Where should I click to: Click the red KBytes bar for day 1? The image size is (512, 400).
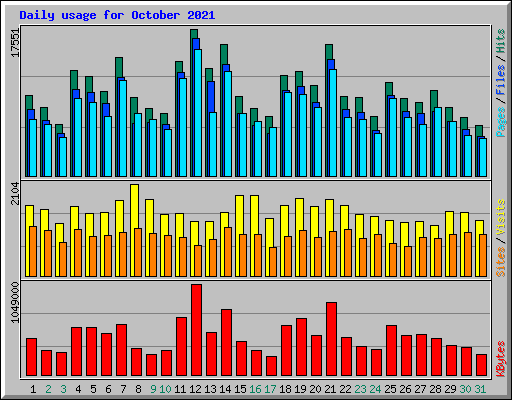32,357
